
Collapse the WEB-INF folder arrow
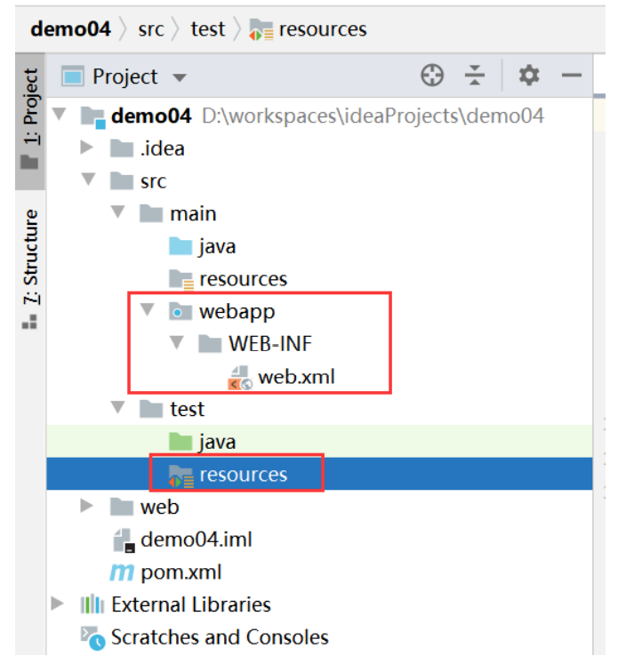[177, 341]
